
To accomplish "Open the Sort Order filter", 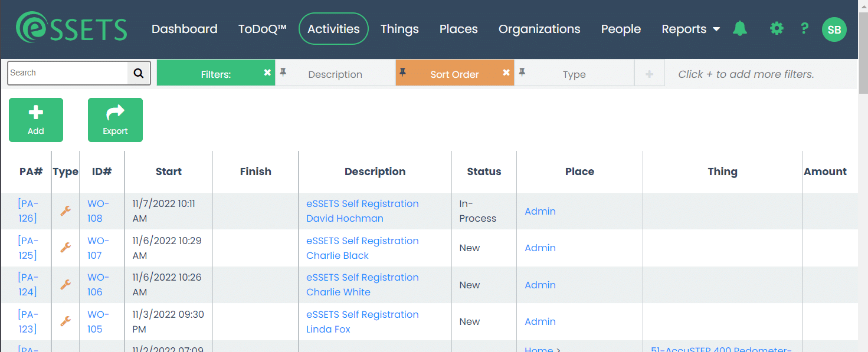I will point(454,74).
